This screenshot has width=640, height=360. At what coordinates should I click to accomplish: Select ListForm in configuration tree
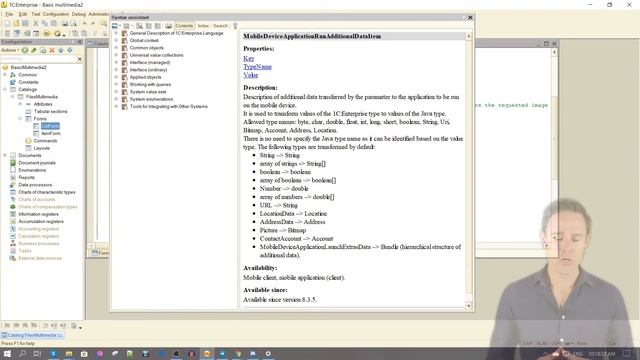(x=50, y=126)
